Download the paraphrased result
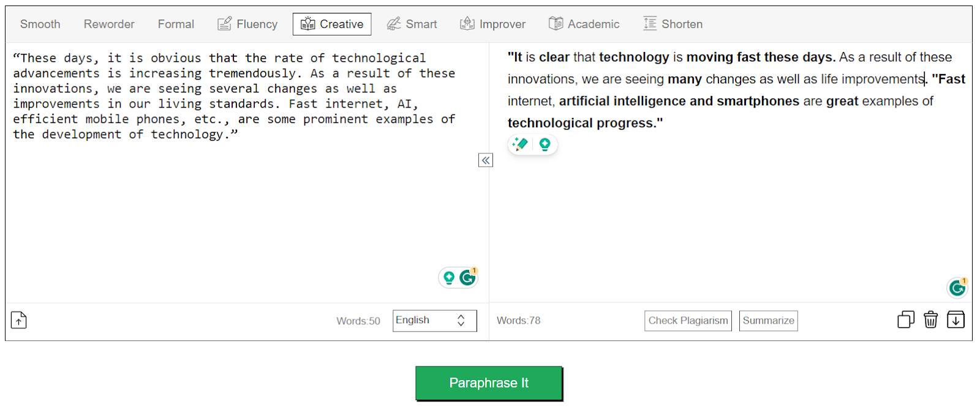 pos(956,320)
